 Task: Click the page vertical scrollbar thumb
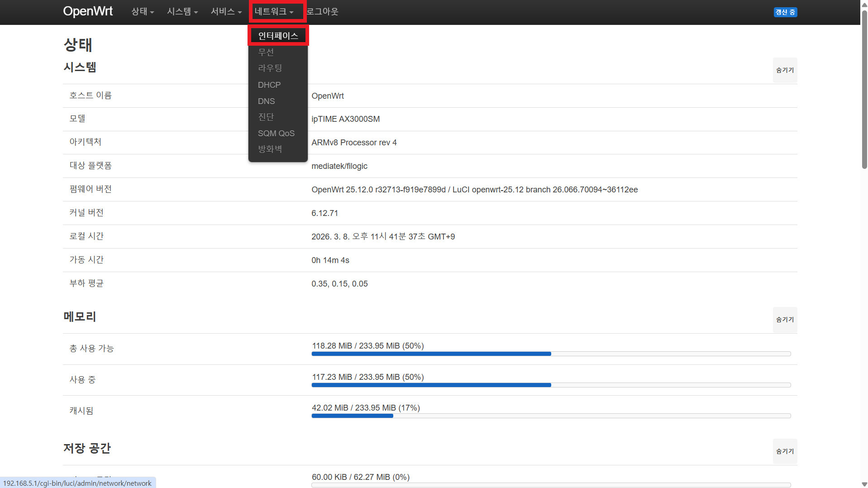[x=864, y=91]
